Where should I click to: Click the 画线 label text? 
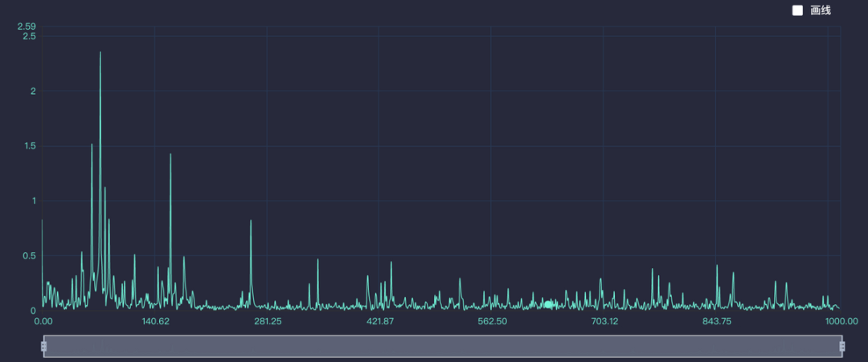point(821,10)
